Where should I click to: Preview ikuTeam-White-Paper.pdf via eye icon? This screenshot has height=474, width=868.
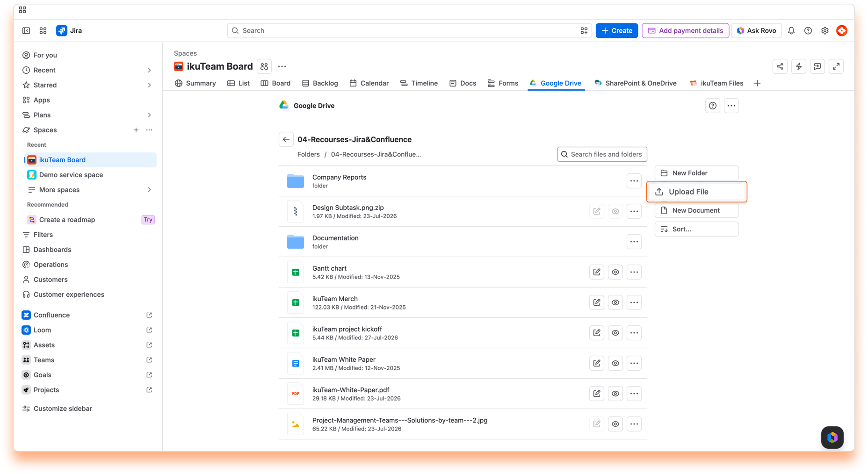615,394
